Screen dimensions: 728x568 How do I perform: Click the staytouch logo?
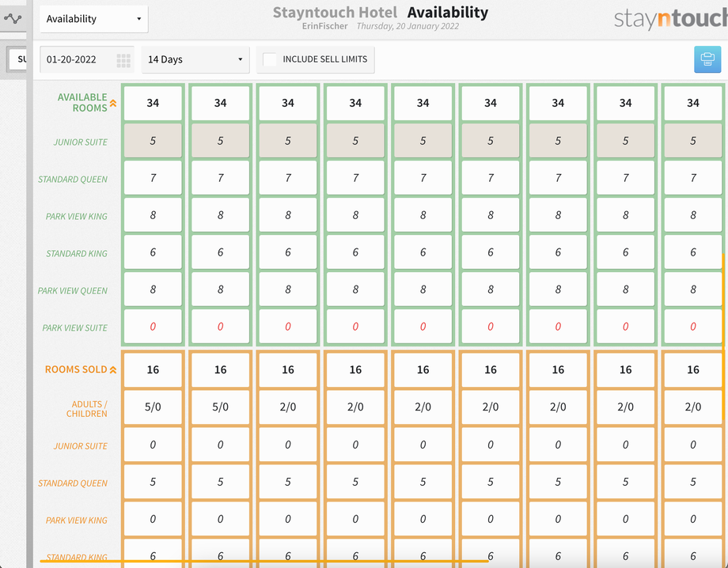click(670, 18)
